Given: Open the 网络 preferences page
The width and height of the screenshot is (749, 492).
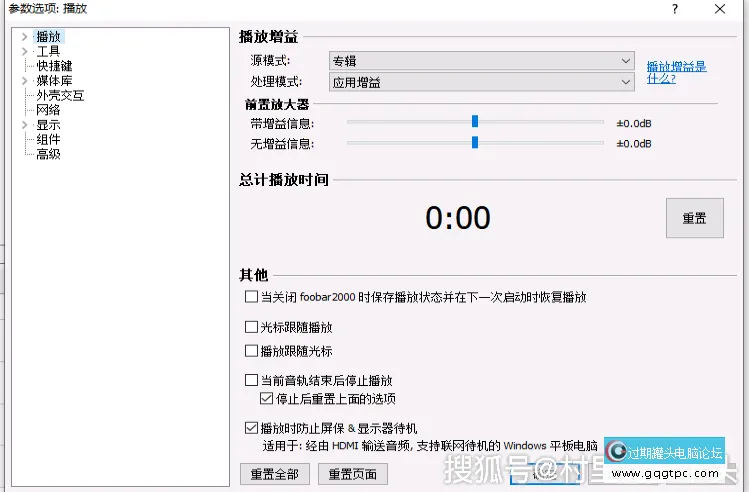Looking at the screenshot, I should [x=48, y=110].
